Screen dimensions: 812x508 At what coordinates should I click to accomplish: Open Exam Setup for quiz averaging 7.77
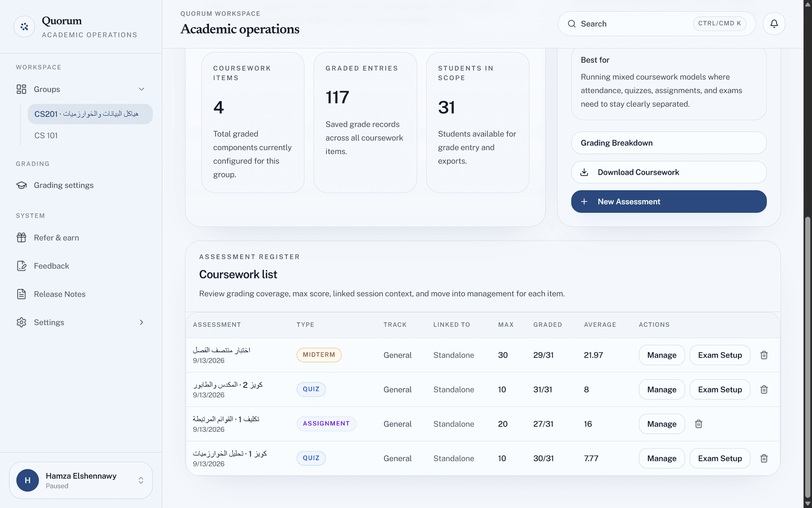click(720, 458)
